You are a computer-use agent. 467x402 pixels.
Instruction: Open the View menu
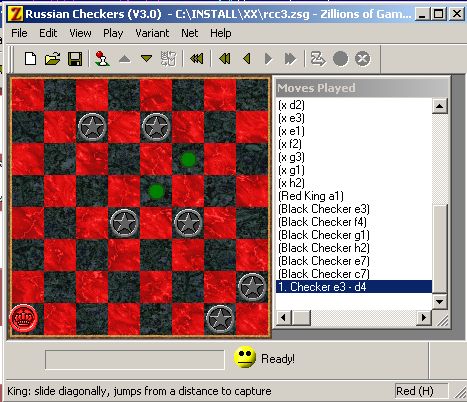pos(80,33)
